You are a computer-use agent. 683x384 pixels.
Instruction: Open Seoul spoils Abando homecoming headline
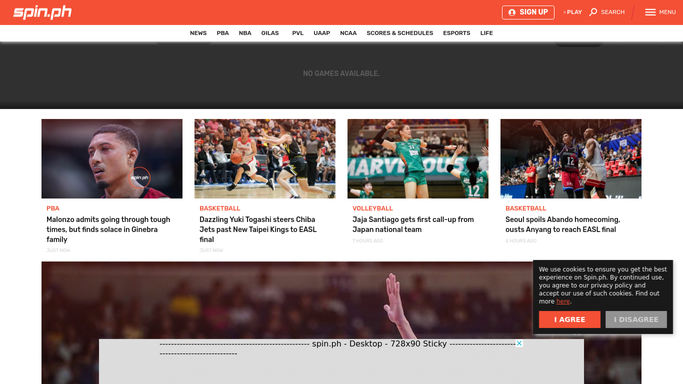coord(562,224)
